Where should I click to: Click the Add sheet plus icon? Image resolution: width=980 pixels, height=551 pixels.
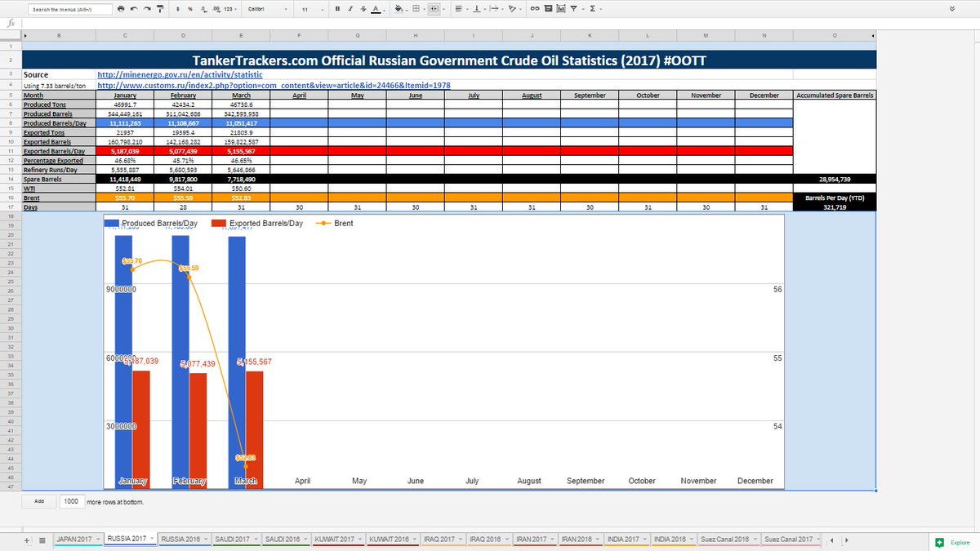point(27,540)
